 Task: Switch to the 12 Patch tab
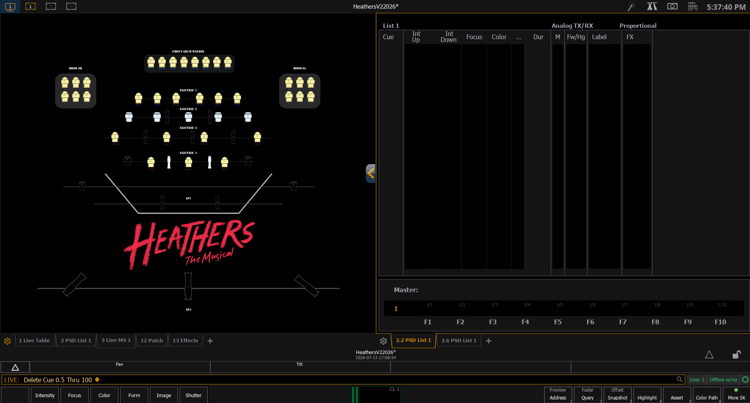pyautogui.click(x=152, y=340)
